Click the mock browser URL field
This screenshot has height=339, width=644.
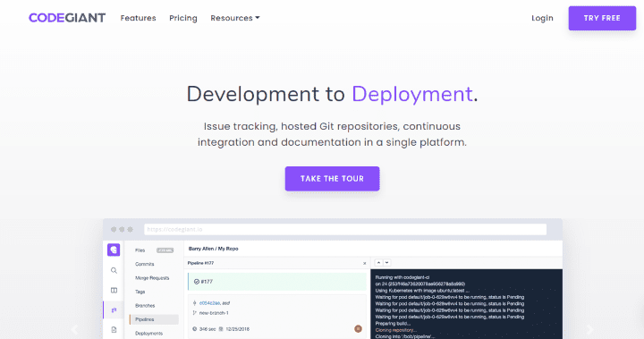click(345, 229)
